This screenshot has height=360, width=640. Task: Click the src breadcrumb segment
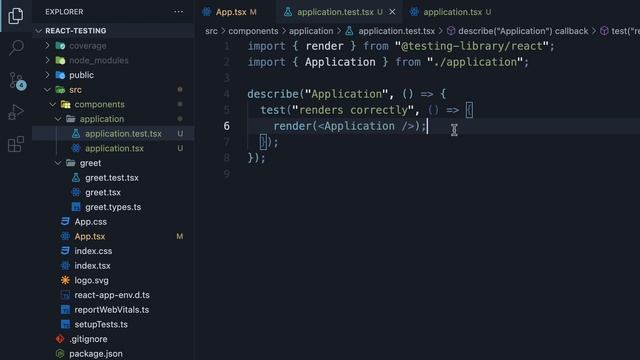tap(211, 31)
